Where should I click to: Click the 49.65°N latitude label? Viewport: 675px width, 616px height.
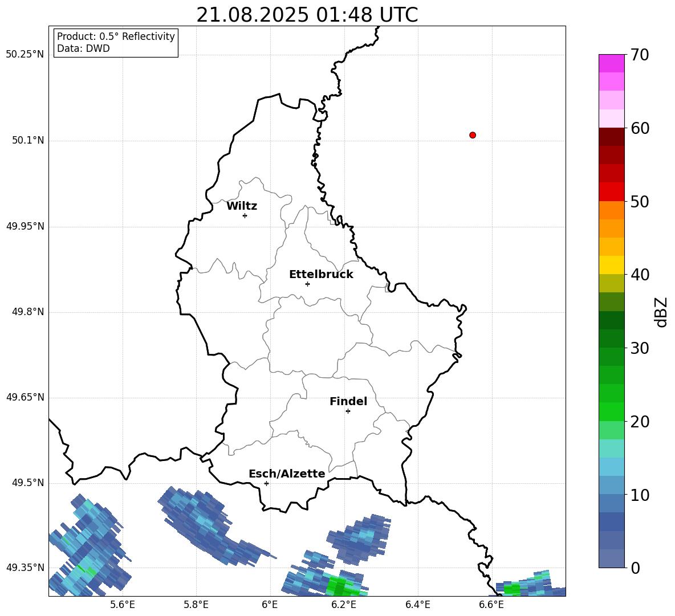pyautogui.click(x=25, y=397)
